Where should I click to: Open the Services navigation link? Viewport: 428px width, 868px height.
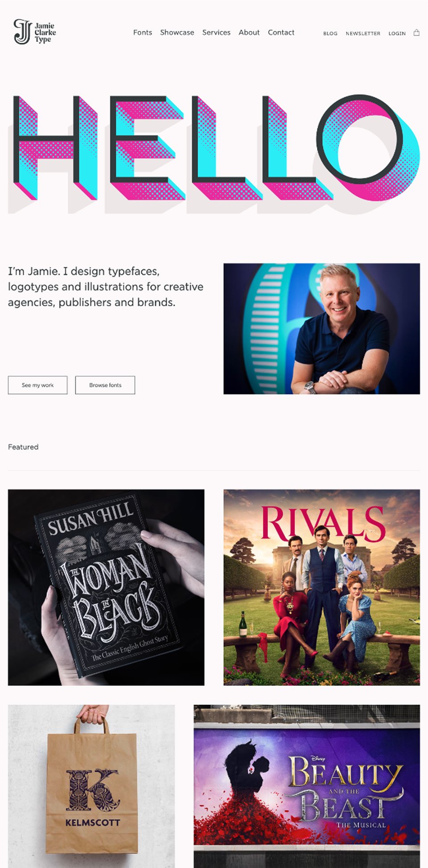[216, 33]
